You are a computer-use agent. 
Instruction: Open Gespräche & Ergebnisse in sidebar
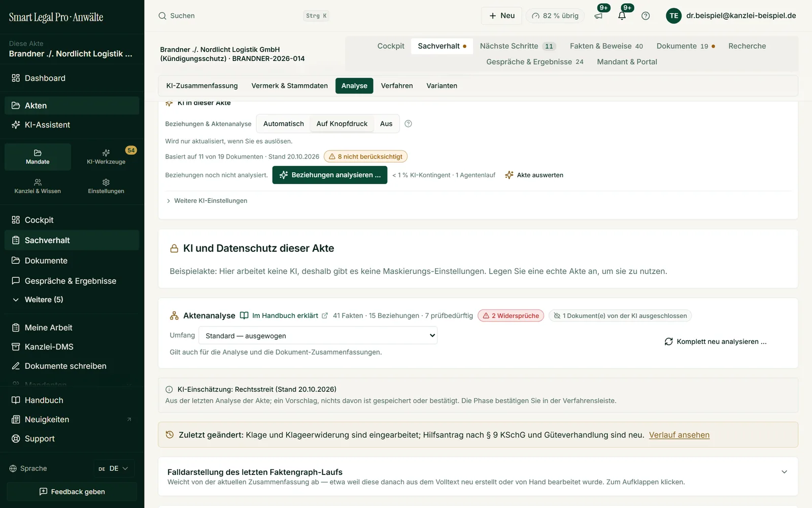pos(72,281)
